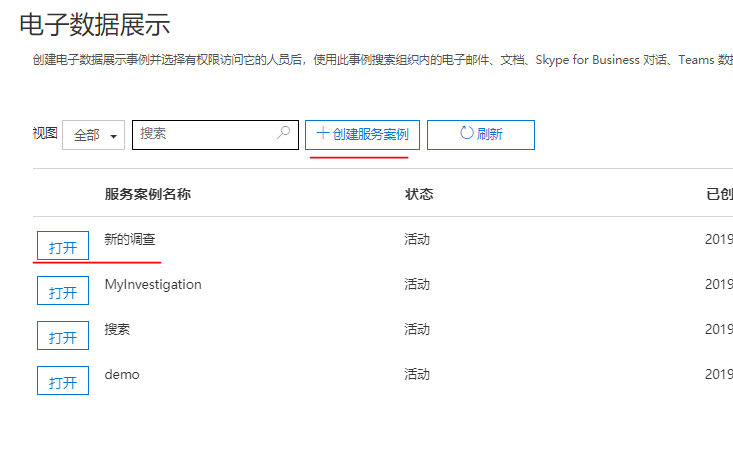Image resolution: width=733 pixels, height=464 pixels.
Task: Open the demo case
Action: pos(63,380)
